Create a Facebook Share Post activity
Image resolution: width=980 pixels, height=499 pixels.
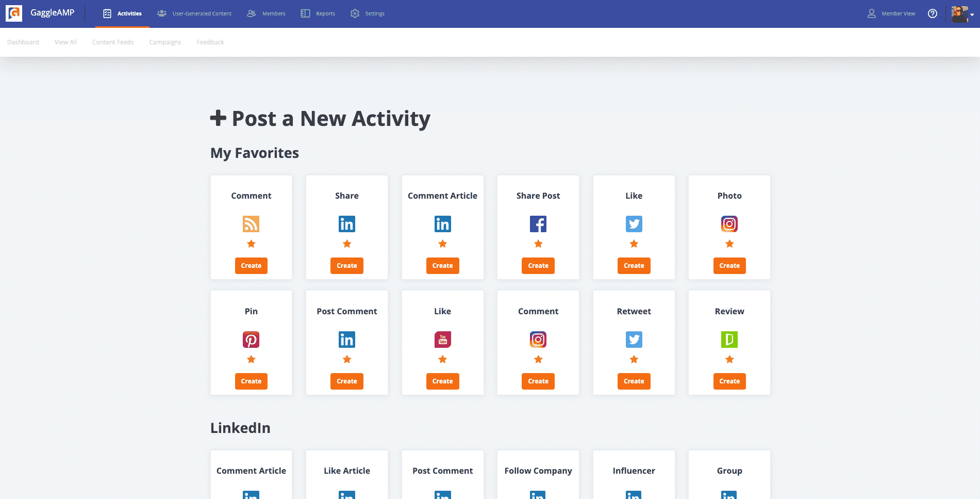coord(538,266)
